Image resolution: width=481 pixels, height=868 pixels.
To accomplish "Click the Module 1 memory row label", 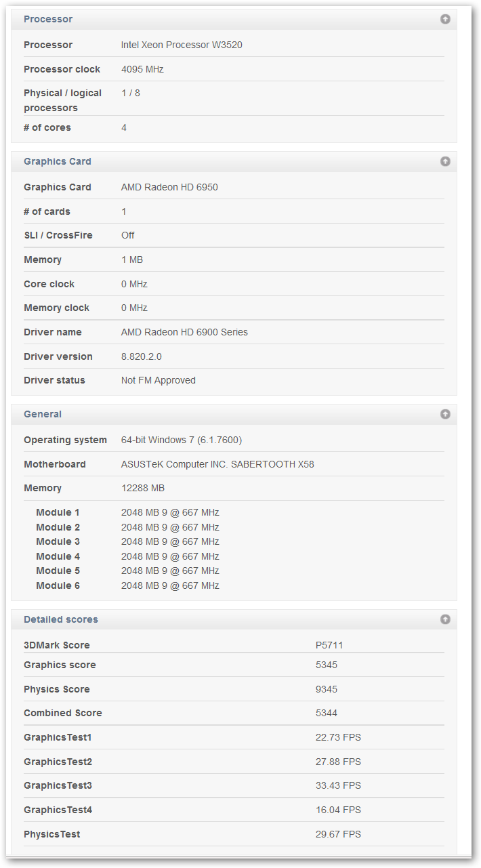I will pos(58,512).
